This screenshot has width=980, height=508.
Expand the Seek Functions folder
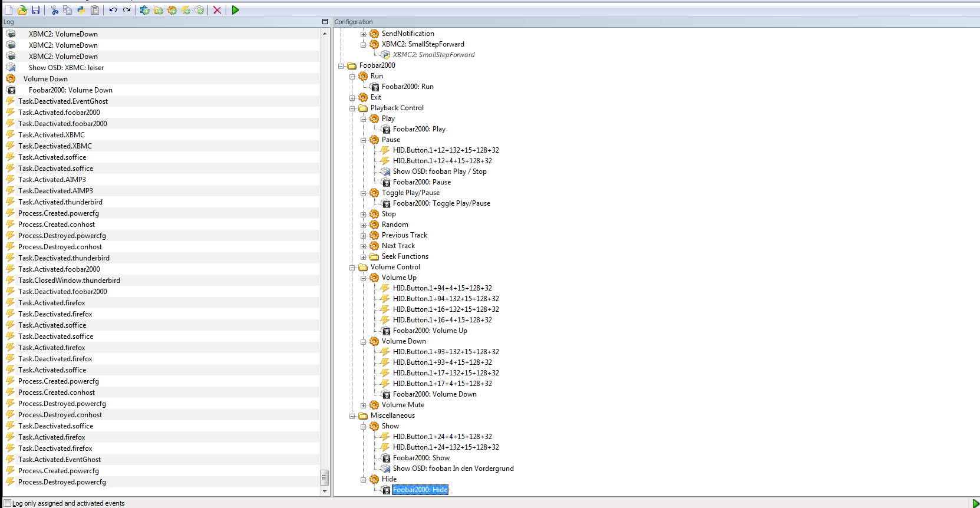[364, 257]
